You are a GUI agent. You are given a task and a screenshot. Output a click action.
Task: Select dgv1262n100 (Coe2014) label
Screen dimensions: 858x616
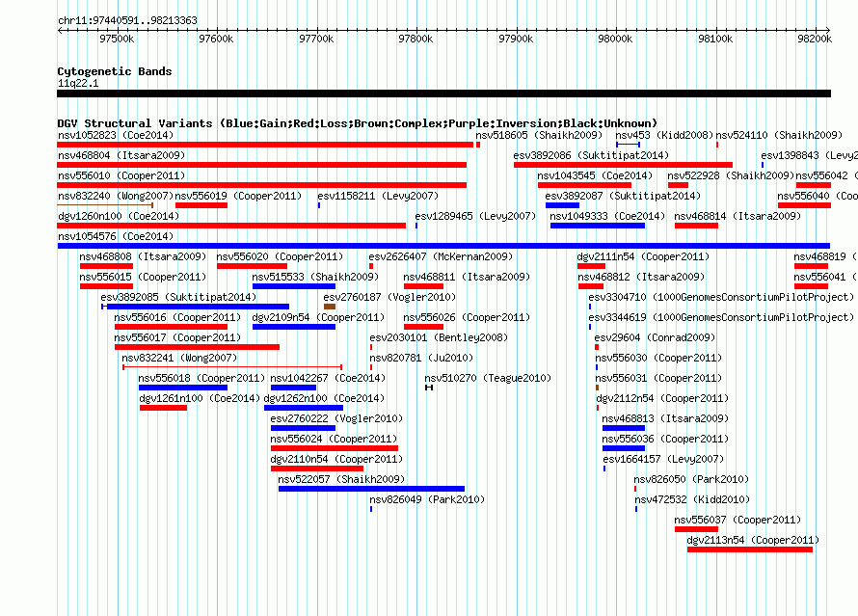324,398
